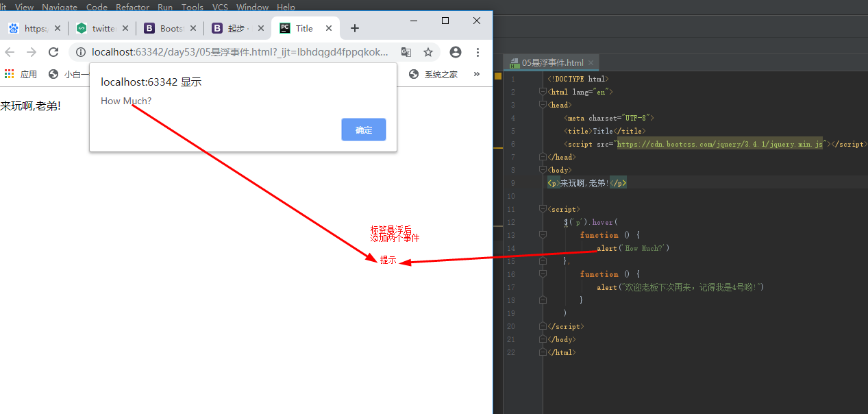The image size is (868, 414).
Task: Click line number 10 in the editor gutter
Action: point(512,196)
